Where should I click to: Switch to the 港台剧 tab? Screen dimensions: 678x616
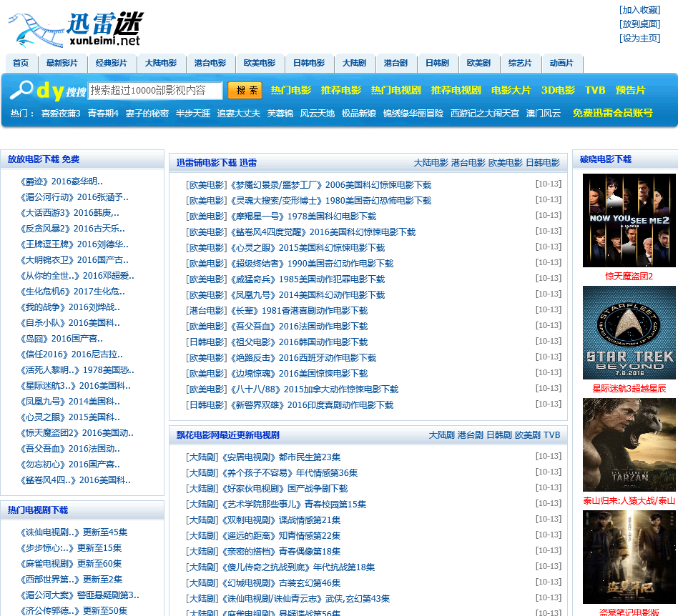(x=395, y=64)
